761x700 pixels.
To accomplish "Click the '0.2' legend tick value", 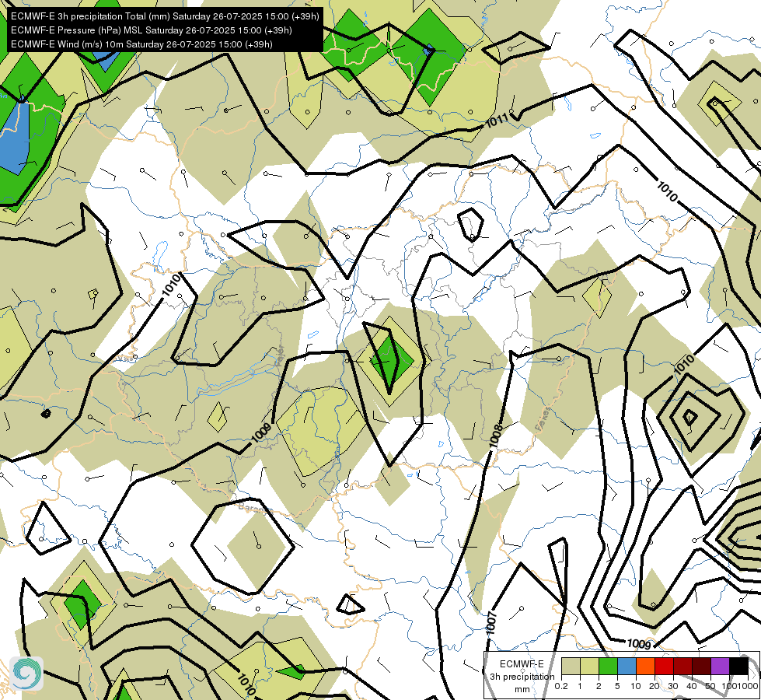I will 561,686.
